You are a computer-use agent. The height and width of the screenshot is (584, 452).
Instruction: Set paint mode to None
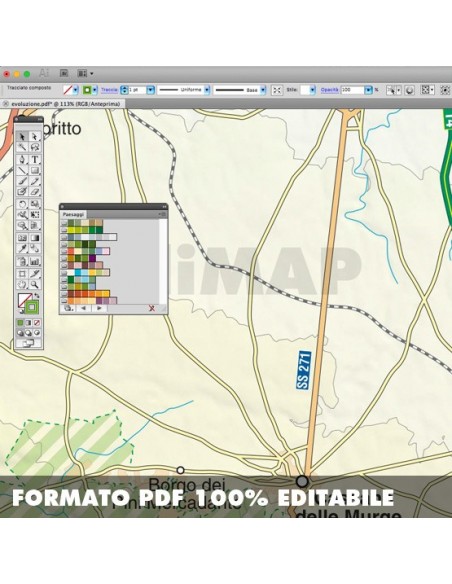click(37, 323)
